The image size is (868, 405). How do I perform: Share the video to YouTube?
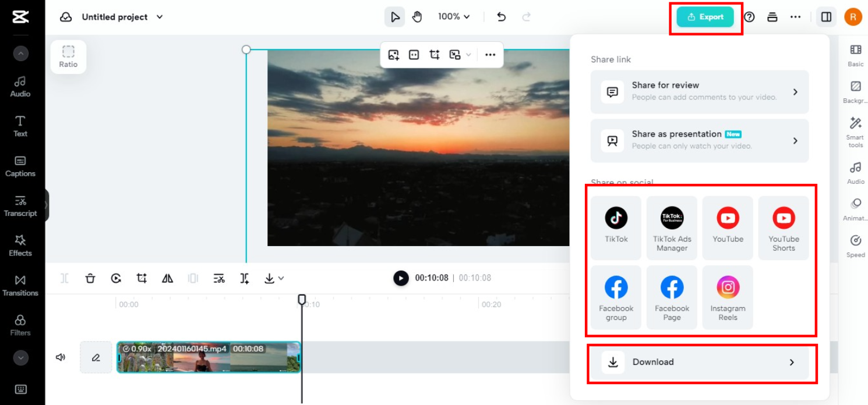728,228
